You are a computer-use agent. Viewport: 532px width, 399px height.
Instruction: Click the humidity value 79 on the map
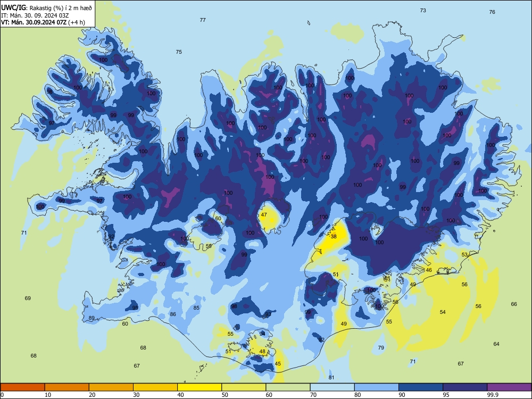[381, 347]
